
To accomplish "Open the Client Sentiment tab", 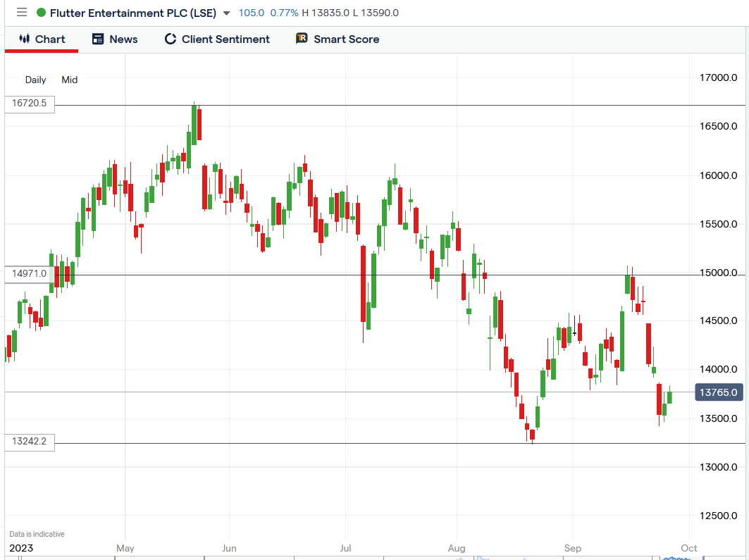I will pos(217,39).
